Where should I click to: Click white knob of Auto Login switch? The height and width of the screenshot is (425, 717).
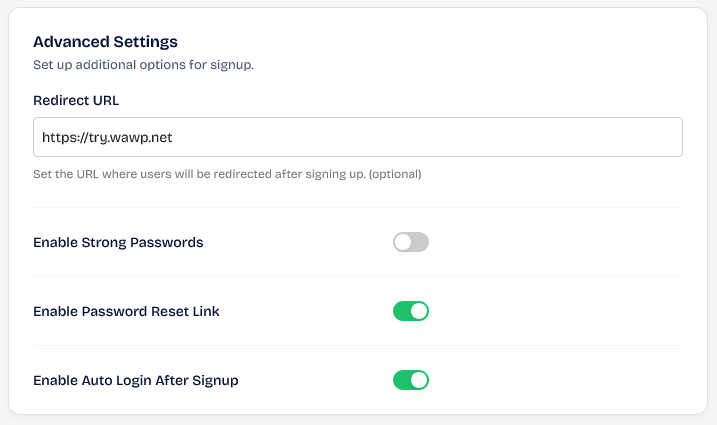(x=419, y=380)
